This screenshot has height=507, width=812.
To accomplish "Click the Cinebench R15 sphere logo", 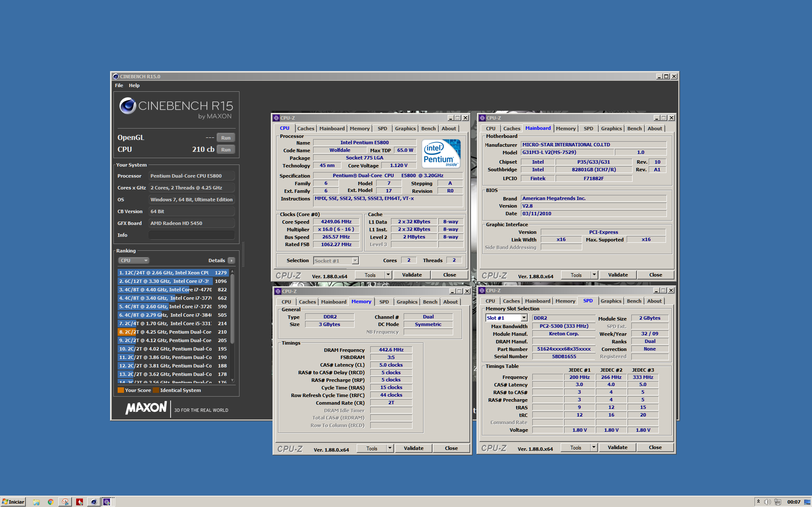I will click(x=128, y=106).
